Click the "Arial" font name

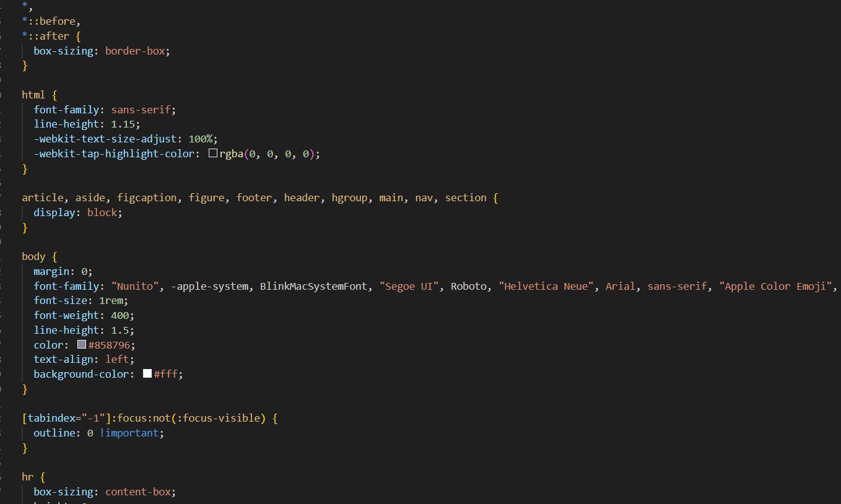(621, 286)
